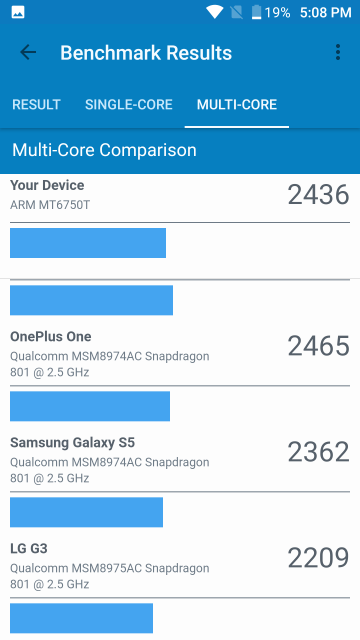Select the OnePlus One entry
This screenshot has height=640, width=360.
[180, 353]
